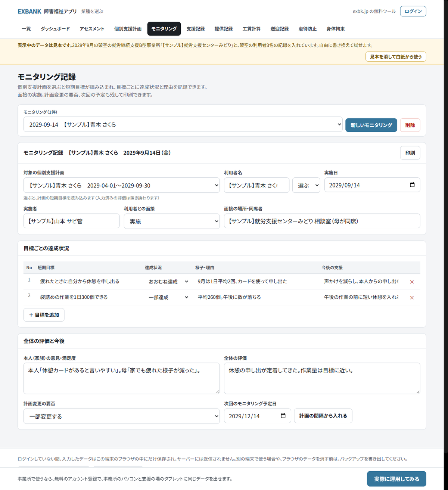The width and height of the screenshot is (448, 490).
Task: Edit goal 1 様子・理由 field
Action: click(257, 281)
